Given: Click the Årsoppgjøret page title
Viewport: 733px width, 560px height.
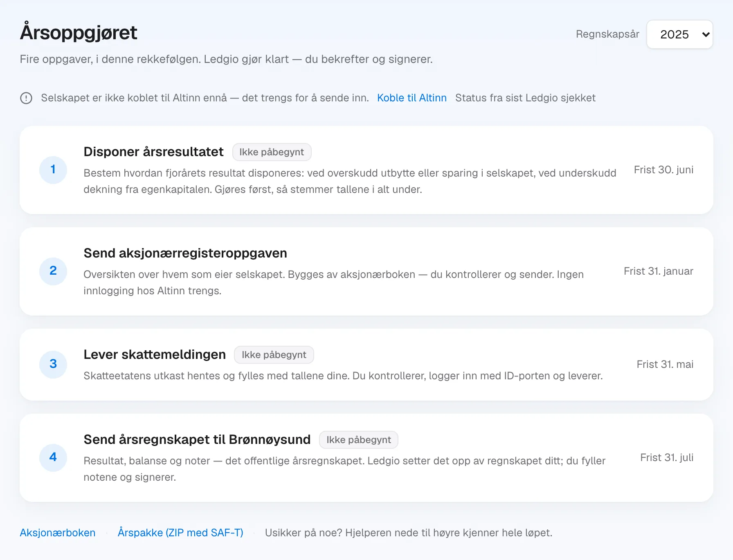Looking at the screenshot, I should tap(79, 33).
